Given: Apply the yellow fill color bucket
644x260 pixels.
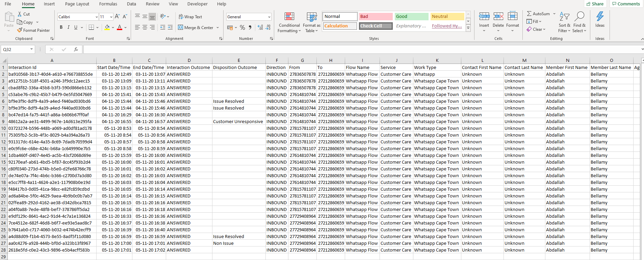Looking at the screenshot, I should tap(107, 27).
